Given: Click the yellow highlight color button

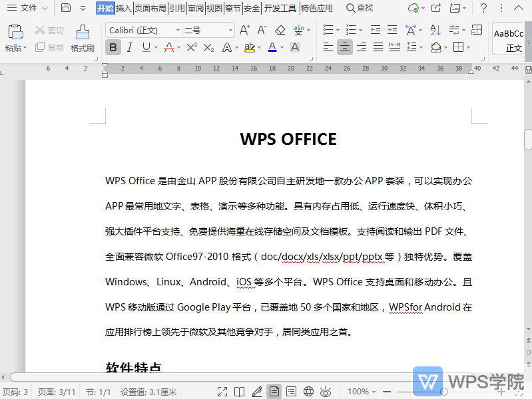Looking at the screenshot, I should point(250,47).
